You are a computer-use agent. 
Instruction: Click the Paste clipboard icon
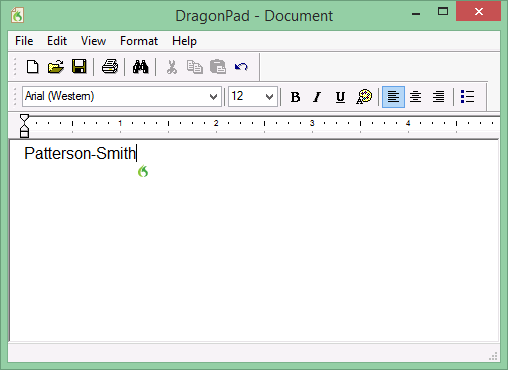point(218,67)
